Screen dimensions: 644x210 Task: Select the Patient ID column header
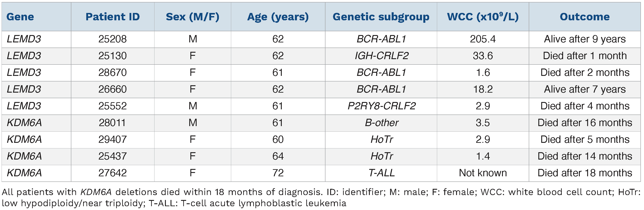point(113,17)
